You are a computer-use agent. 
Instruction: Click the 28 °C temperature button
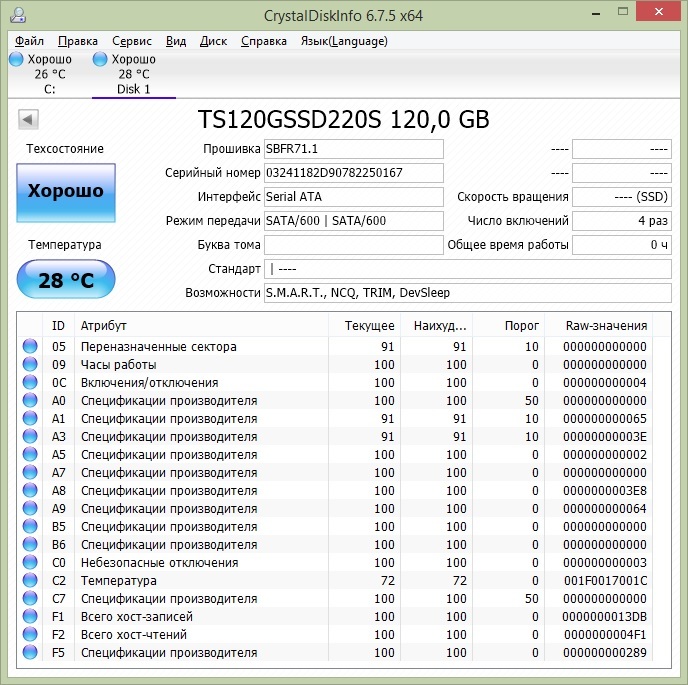(x=66, y=280)
